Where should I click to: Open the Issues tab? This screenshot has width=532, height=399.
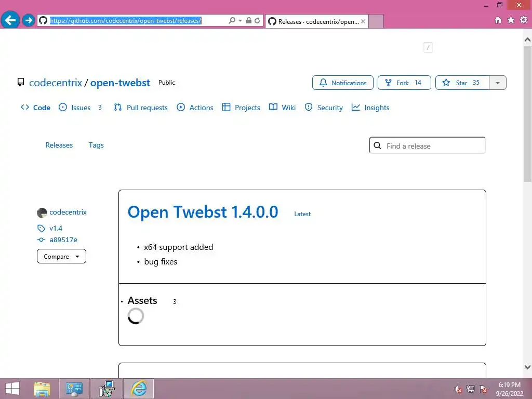pos(80,108)
